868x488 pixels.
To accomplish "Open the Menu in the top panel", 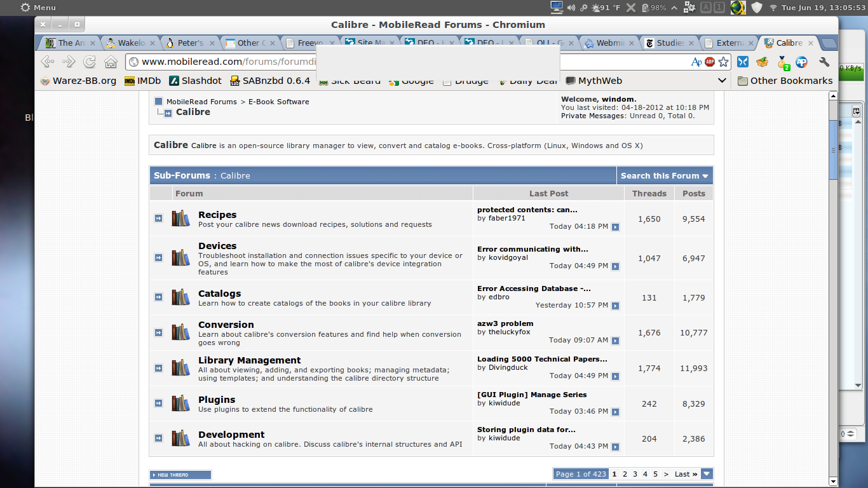I will (38, 8).
